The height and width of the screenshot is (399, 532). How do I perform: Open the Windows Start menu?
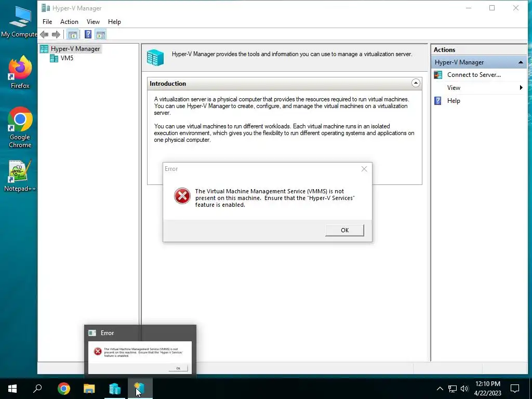(12, 389)
